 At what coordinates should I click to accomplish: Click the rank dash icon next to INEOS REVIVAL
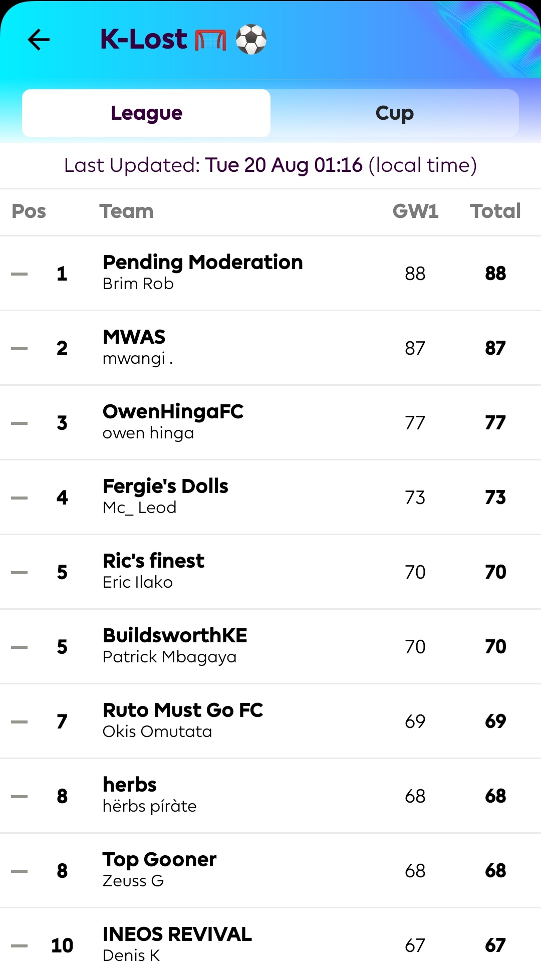(x=20, y=945)
